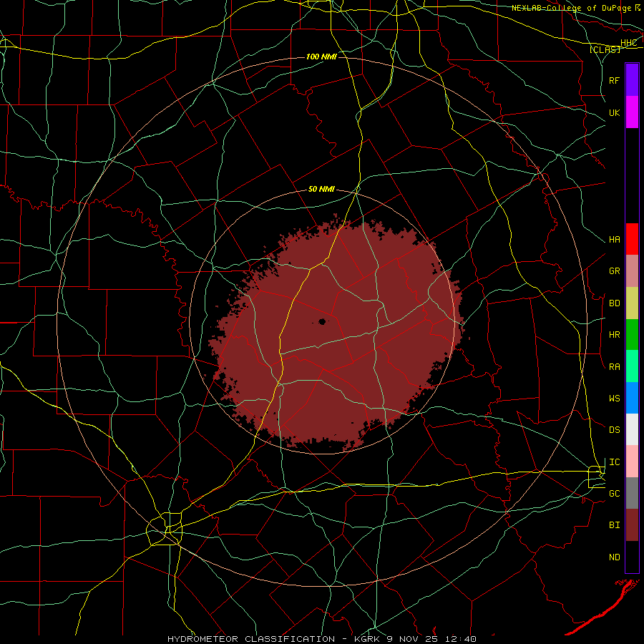Pick the dark green HR legend swatch
The image size is (644, 644).
(x=632, y=335)
